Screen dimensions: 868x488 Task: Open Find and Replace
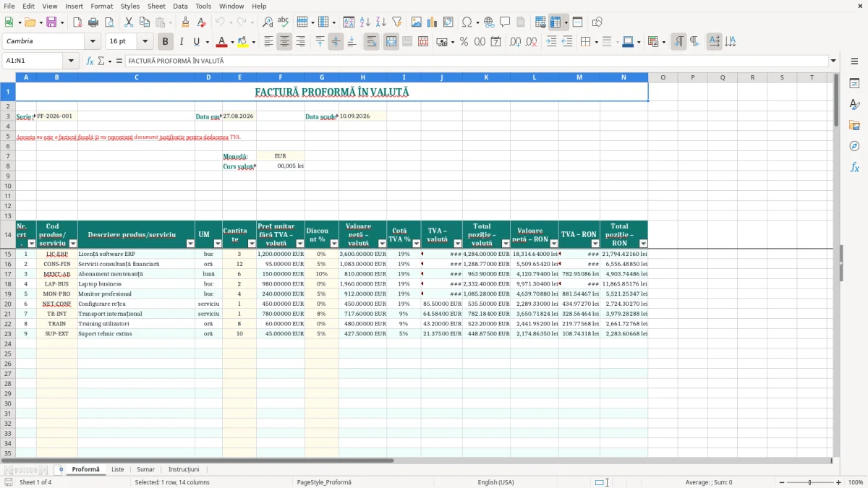point(268,22)
